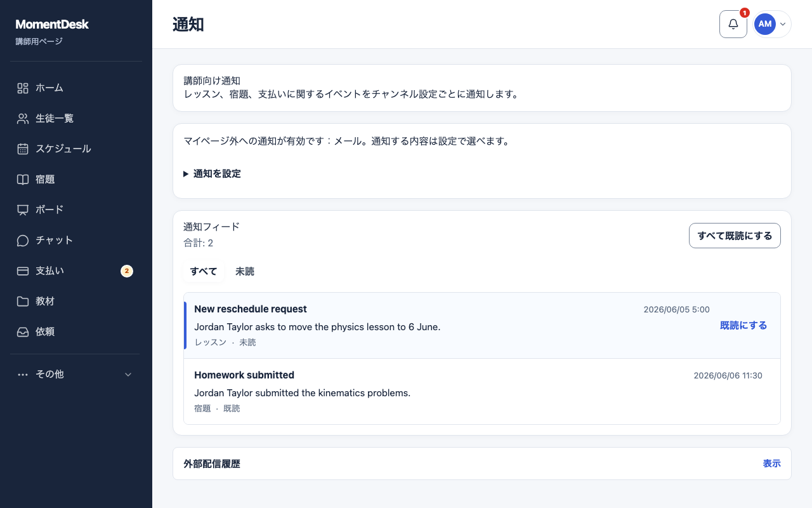Click the students people icon beside 生徒一覧
This screenshot has width=812, height=508.
tap(23, 119)
